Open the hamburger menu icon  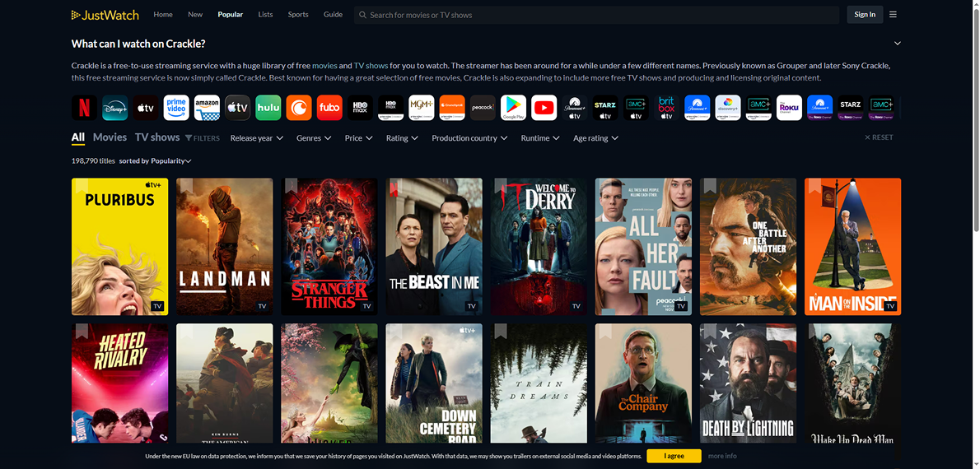click(x=893, y=14)
